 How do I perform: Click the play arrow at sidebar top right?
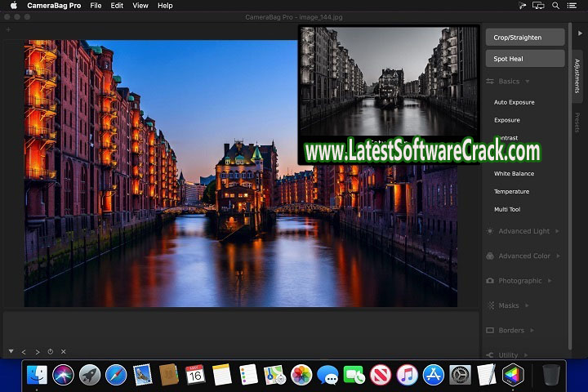(x=580, y=33)
